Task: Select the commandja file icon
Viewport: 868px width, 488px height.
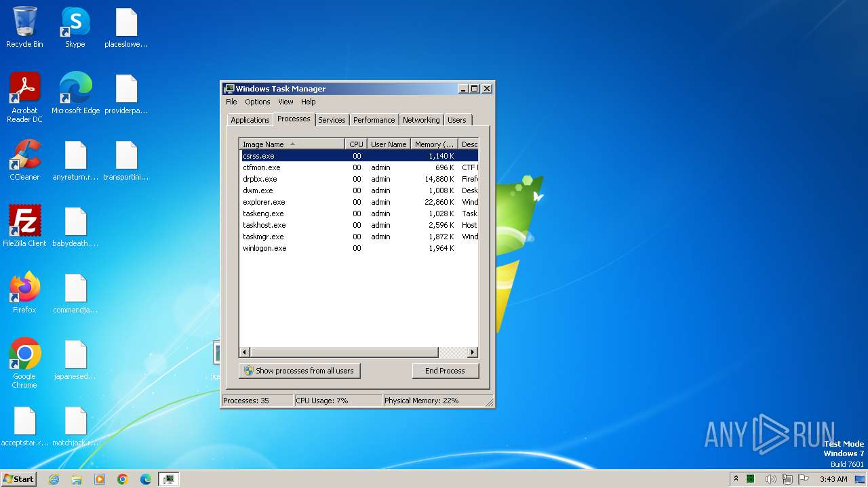Action: tap(75, 293)
